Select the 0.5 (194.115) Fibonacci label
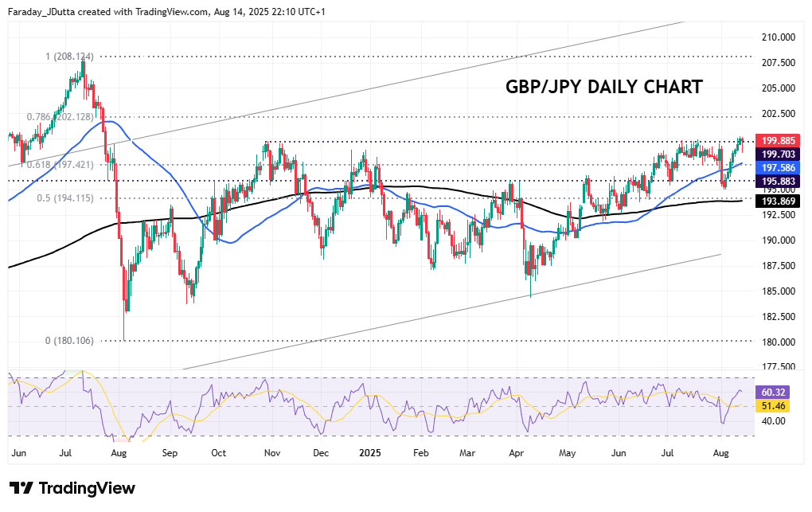The width and height of the screenshot is (812, 512). click(65, 198)
